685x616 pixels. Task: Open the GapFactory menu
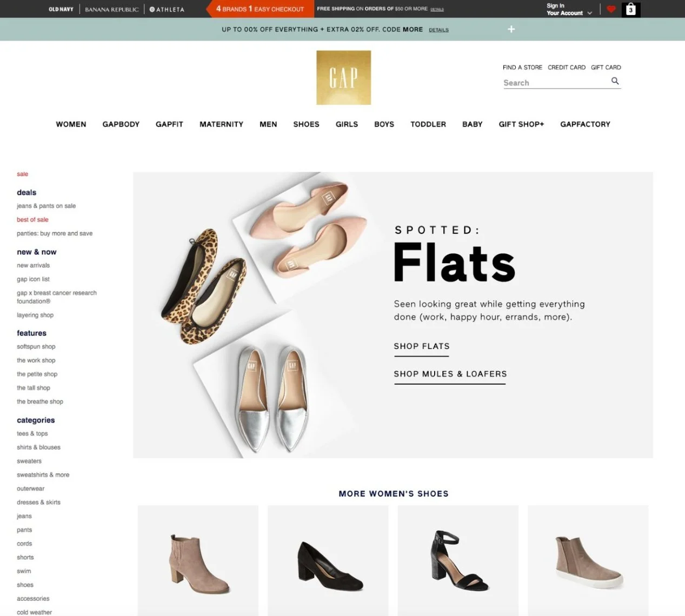click(585, 124)
